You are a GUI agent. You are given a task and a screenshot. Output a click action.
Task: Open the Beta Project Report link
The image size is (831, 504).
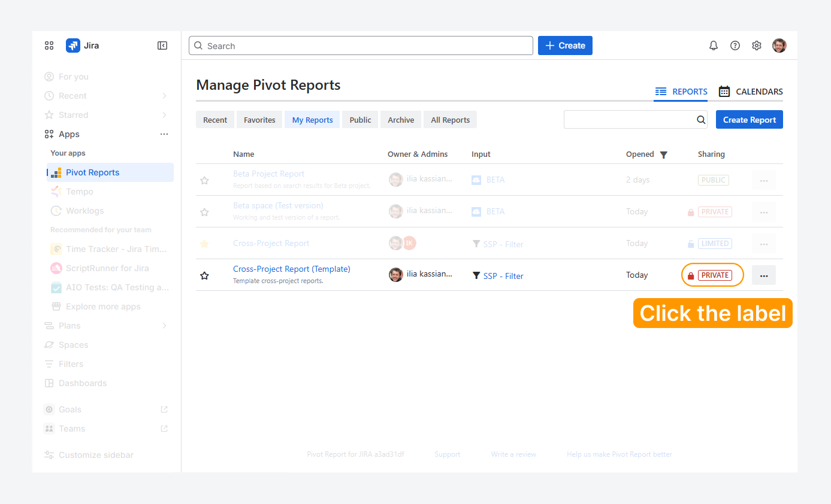(x=268, y=174)
